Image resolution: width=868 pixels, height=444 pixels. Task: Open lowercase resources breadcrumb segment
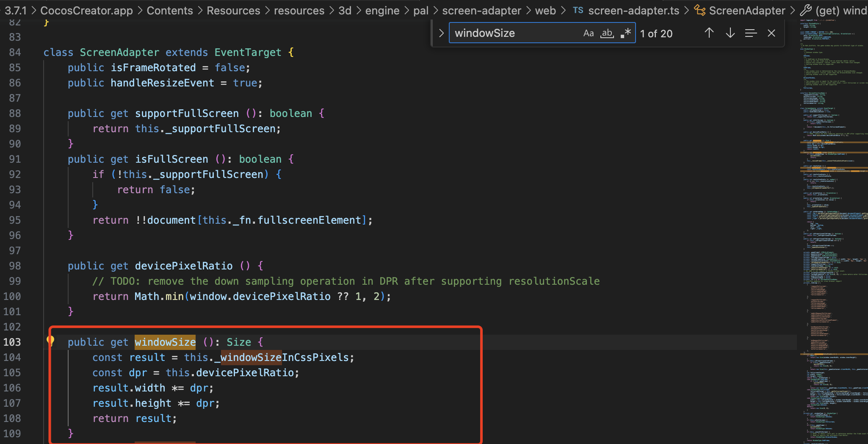point(299,11)
